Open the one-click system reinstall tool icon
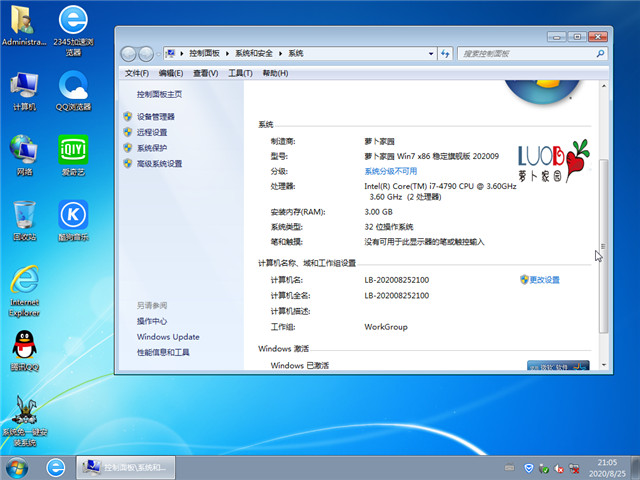This screenshot has height=480, width=640. (24, 420)
